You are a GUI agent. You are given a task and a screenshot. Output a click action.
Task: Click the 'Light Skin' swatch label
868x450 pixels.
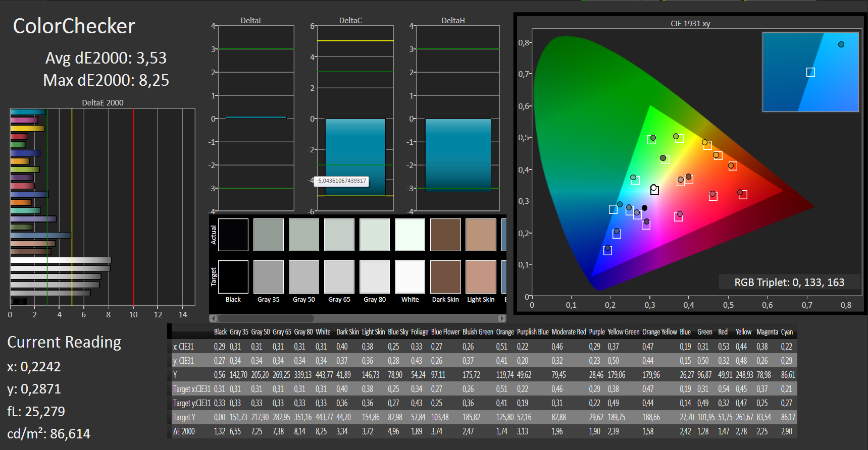click(481, 300)
